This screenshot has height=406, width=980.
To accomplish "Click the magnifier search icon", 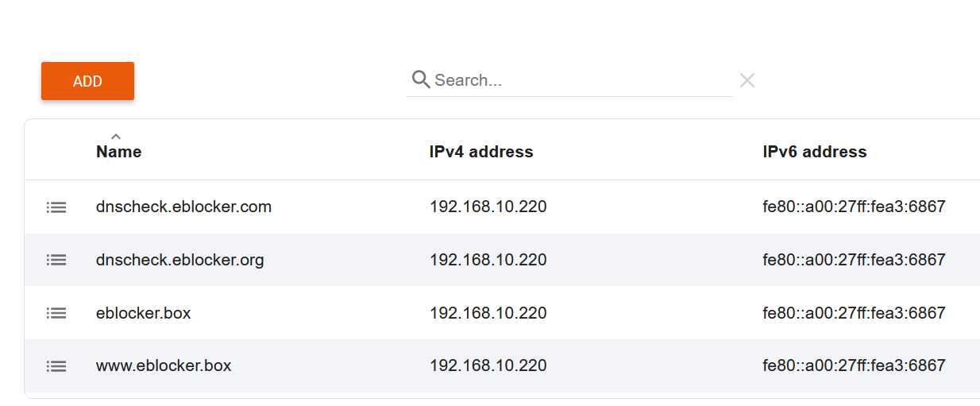I will (421, 79).
